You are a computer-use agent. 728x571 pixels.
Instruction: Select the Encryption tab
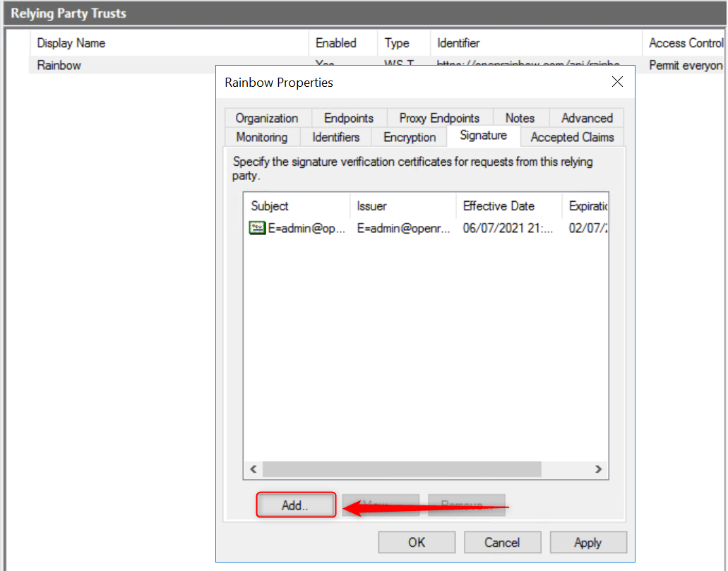410,137
